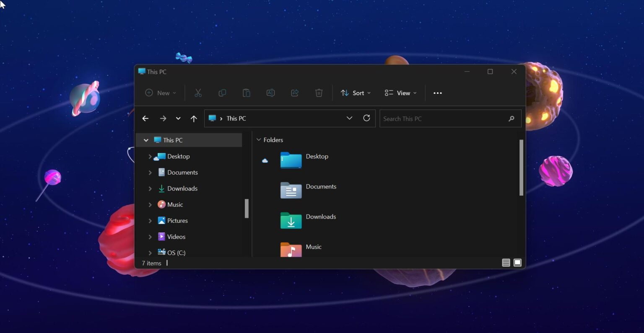Open the See more ellipsis menu

click(x=438, y=93)
